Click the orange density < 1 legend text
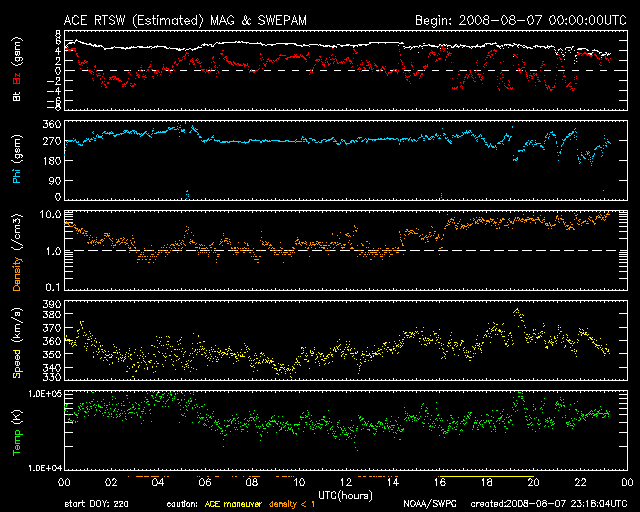Screen dimensions: 640x512 [x=291, y=503]
